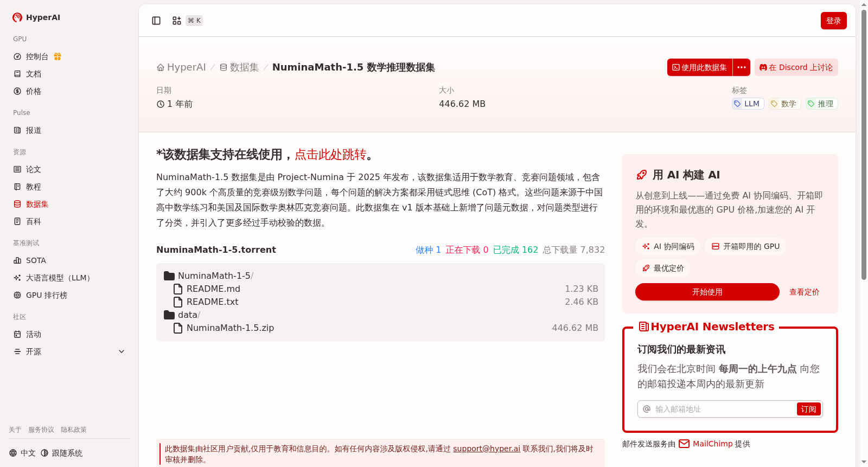The image size is (868, 467).
Task: Click the gift icon beside 控制台
Action: point(58,56)
